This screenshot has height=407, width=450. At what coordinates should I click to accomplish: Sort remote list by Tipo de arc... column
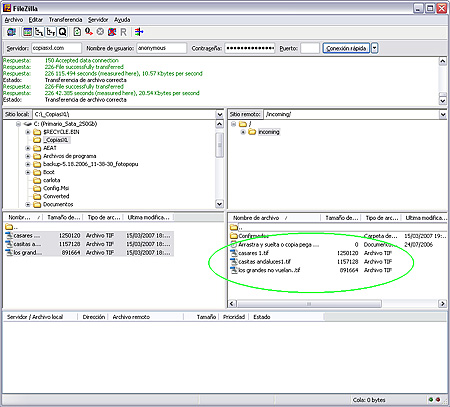coord(381,218)
